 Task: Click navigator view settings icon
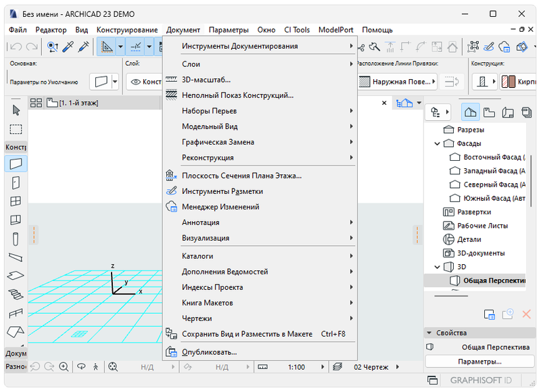[490, 314]
